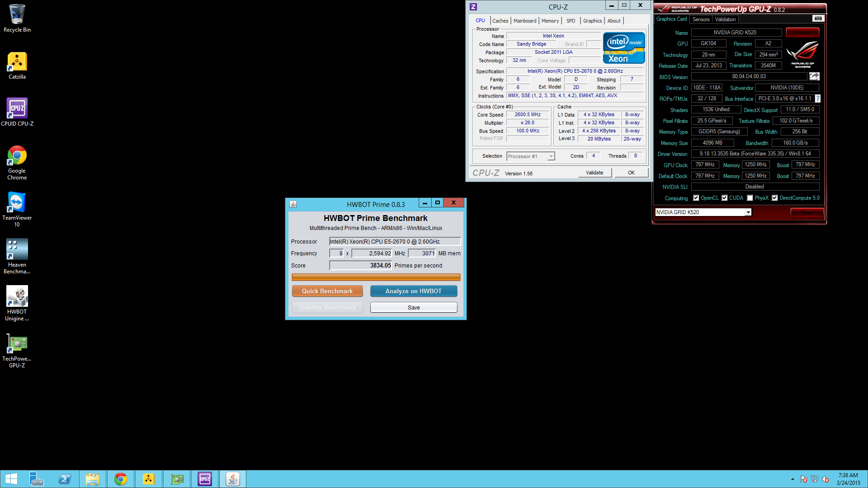Switch to the About tab in CPU-Z

pyautogui.click(x=613, y=21)
